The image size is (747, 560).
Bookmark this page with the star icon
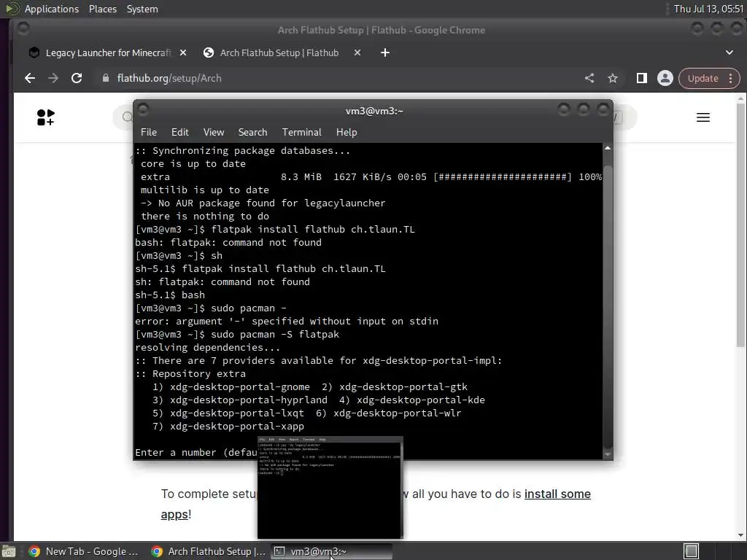click(x=613, y=78)
